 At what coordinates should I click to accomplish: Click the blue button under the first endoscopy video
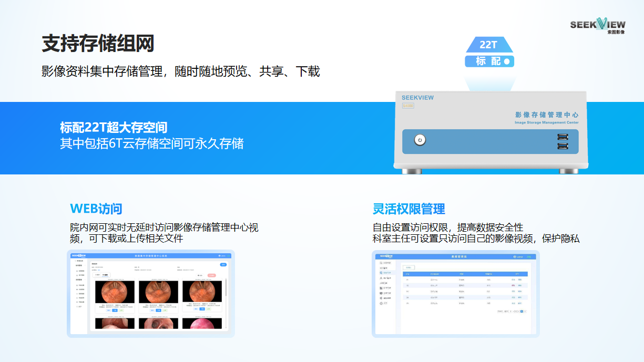[115, 310]
